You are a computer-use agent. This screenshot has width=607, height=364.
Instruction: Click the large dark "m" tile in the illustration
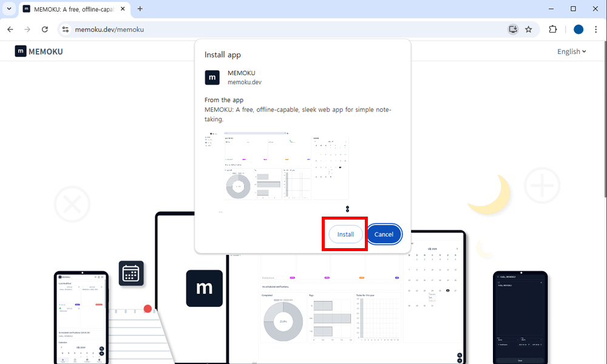click(x=204, y=288)
